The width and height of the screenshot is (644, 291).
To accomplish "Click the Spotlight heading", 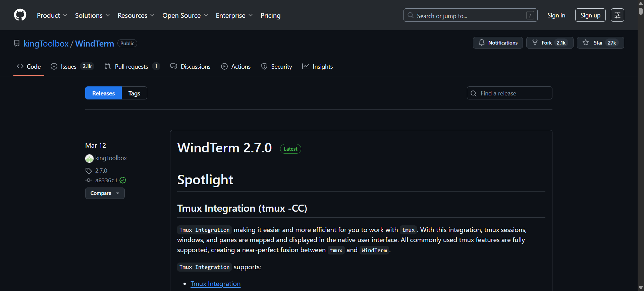I will (x=205, y=180).
